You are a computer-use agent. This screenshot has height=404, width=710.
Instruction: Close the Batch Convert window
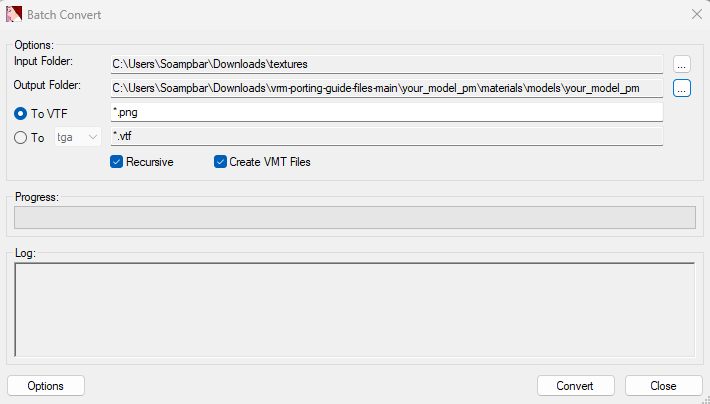pyautogui.click(x=696, y=15)
